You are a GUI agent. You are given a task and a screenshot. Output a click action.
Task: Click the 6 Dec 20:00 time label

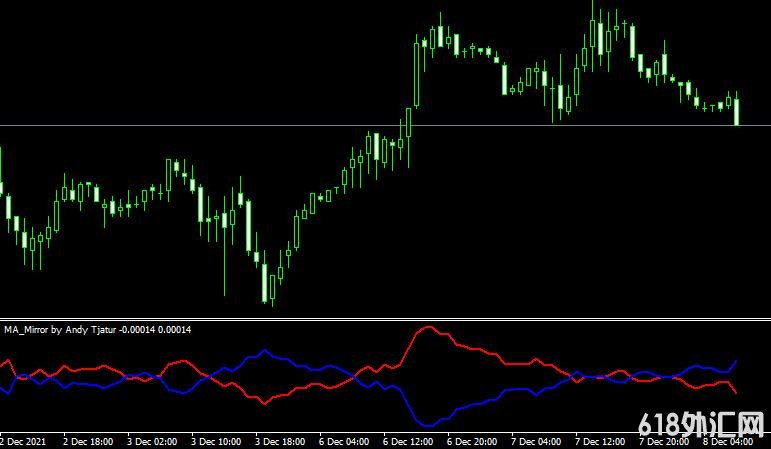point(472,442)
